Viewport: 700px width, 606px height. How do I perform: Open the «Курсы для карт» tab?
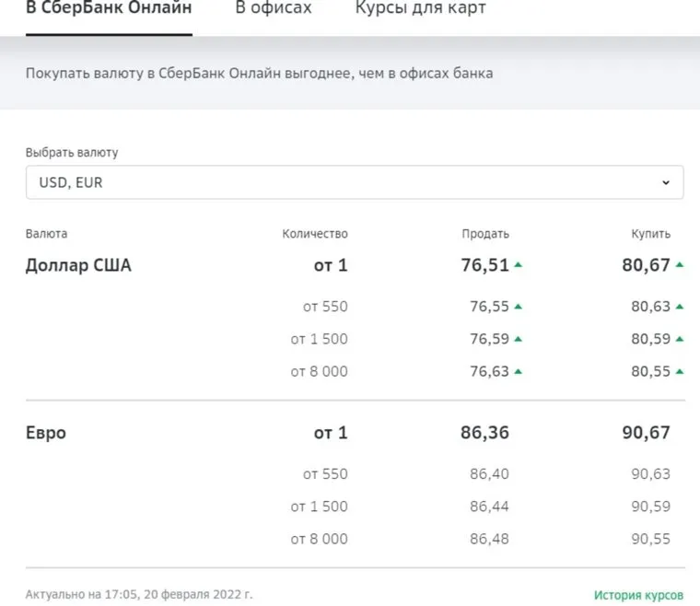coord(421,9)
